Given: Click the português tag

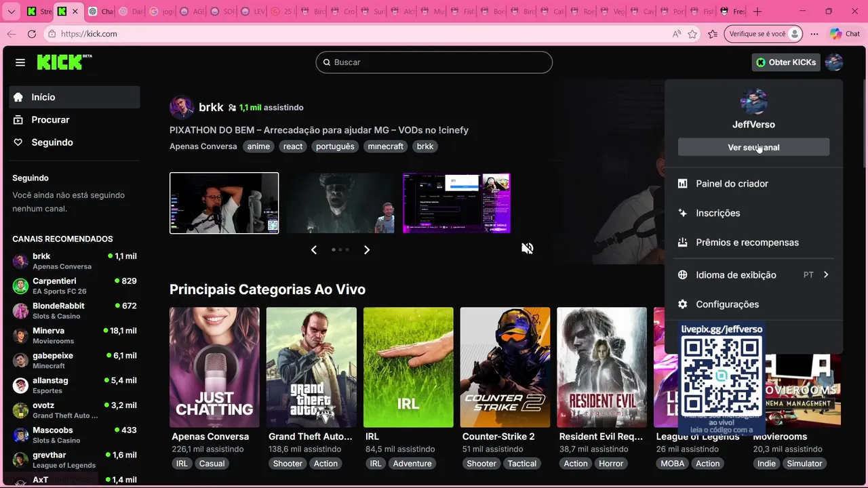Looking at the screenshot, I should tap(335, 146).
